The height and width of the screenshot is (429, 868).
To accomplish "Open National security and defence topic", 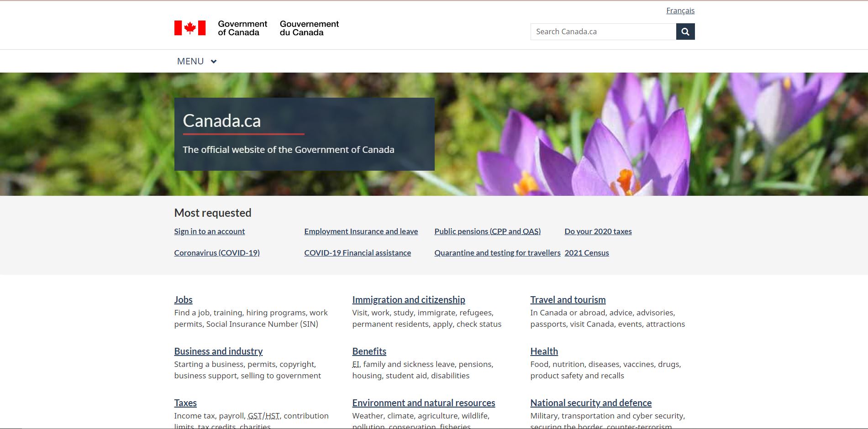I will 591,403.
